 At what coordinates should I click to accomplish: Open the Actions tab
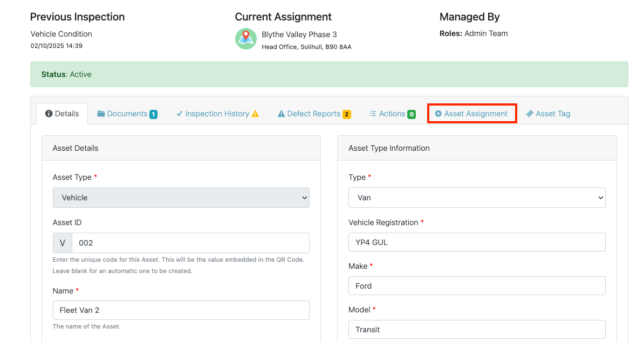coord(392,114)
